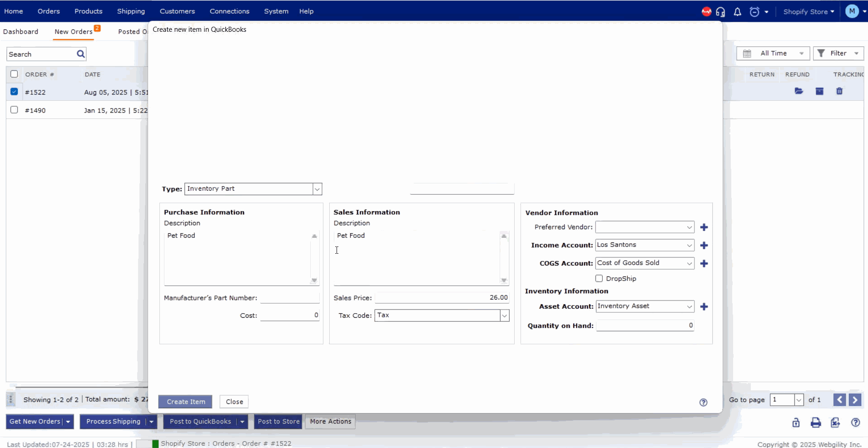Click the Create Item button
The width and height of the screenshot is (868, 448).
tap(185, 402)
